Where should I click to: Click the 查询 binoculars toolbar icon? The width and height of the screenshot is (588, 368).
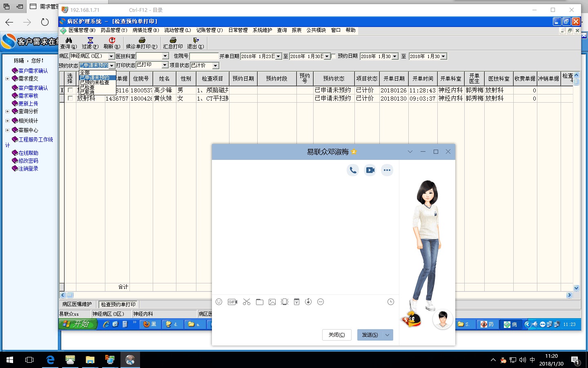(x=69, y=40)
